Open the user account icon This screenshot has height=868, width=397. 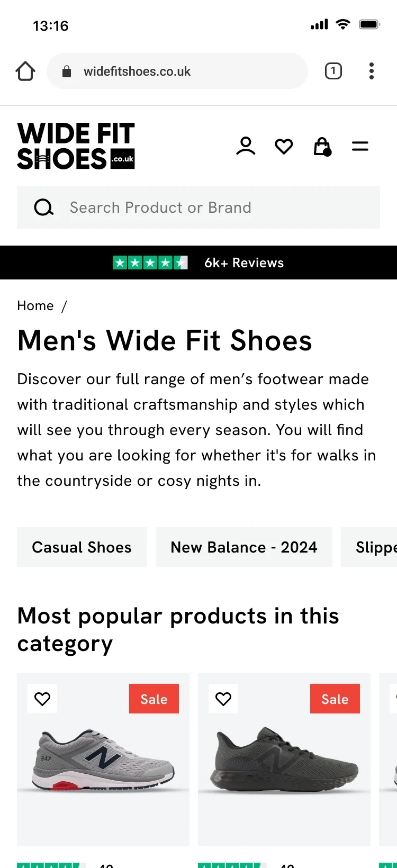[246, 146]
